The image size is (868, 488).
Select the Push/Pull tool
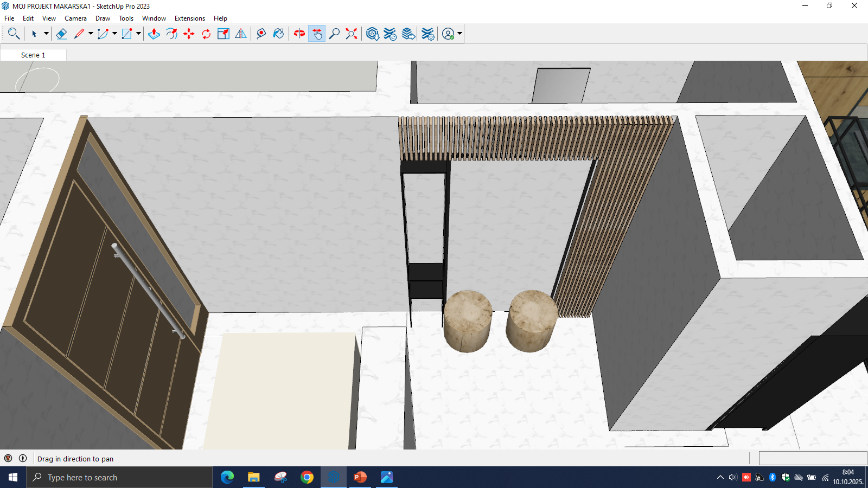click(154, 34)
